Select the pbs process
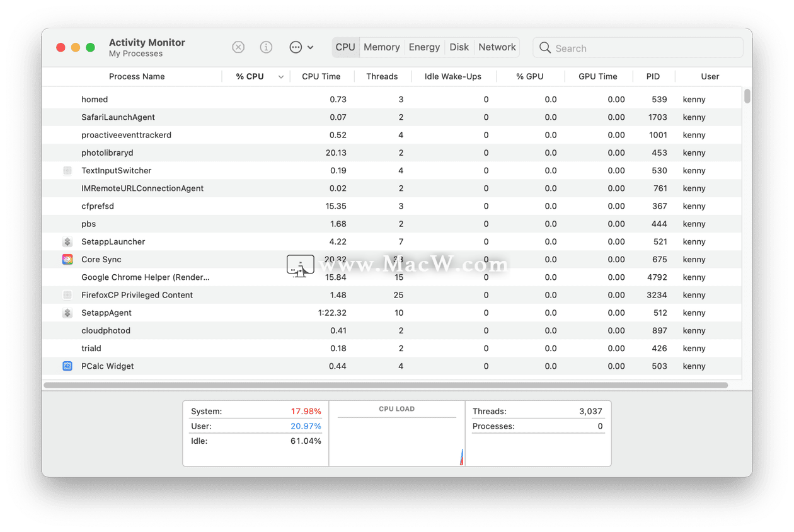This screenshot has width=794, height=532. pos(88,224)
